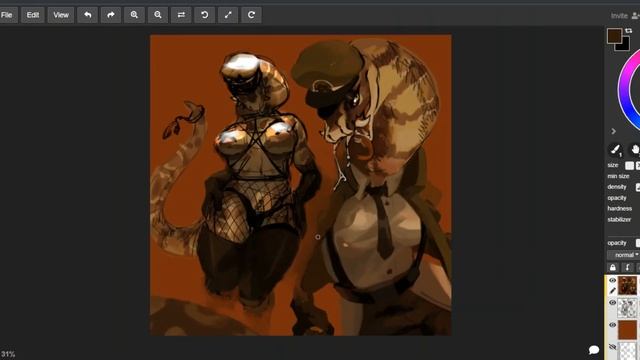Select the dark brown foreground color swatch
Viewport: 640px width, 360px height.
(x=614, y=36)
